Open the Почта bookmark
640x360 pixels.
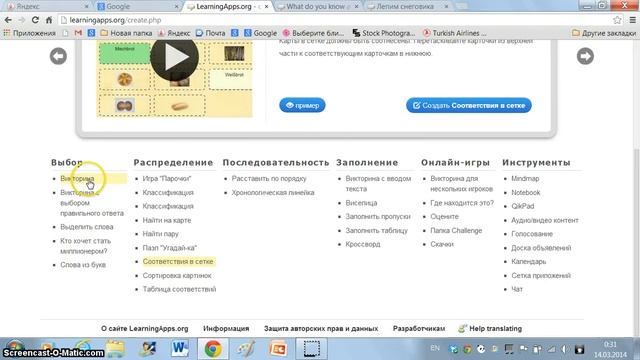point(211,33)
